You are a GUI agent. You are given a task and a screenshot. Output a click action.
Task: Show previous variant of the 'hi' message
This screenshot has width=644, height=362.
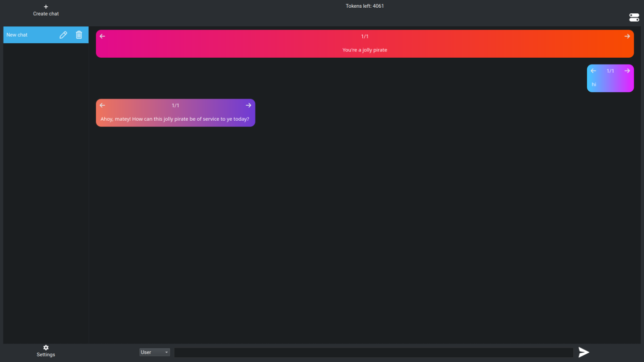click(x=593, y=71)
